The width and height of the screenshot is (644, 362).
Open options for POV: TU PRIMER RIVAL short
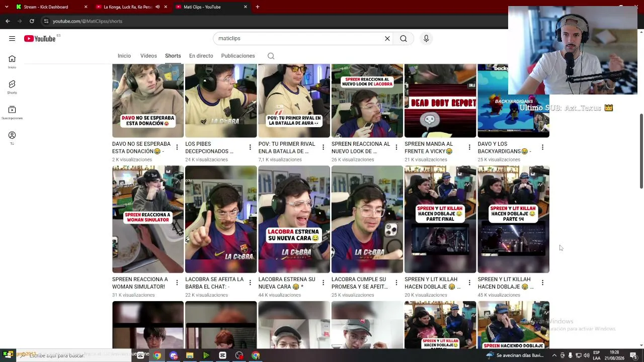(x=323, y=147)
